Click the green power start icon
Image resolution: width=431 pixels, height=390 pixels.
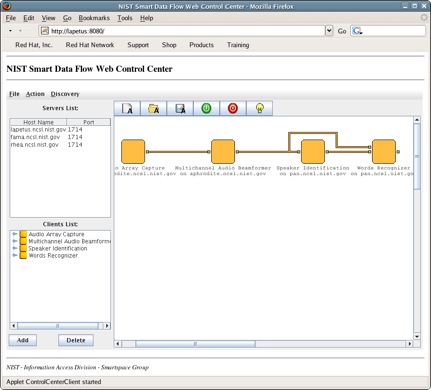click(206, 108)
